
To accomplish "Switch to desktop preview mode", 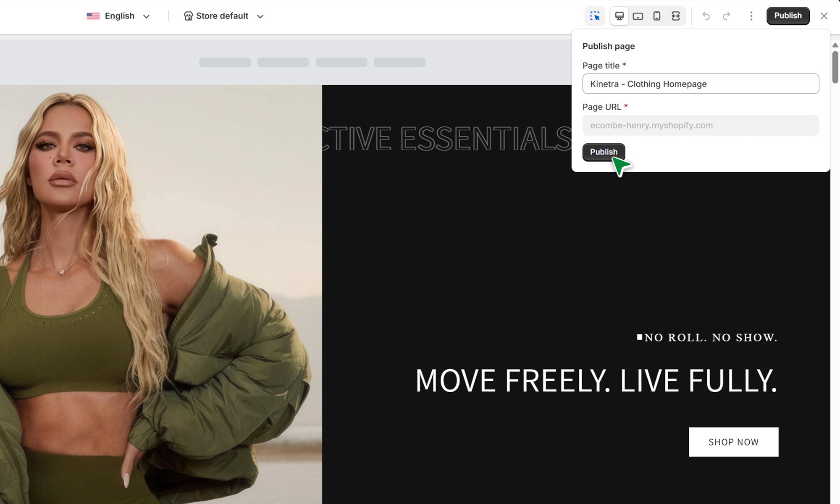I will (619, 16).
